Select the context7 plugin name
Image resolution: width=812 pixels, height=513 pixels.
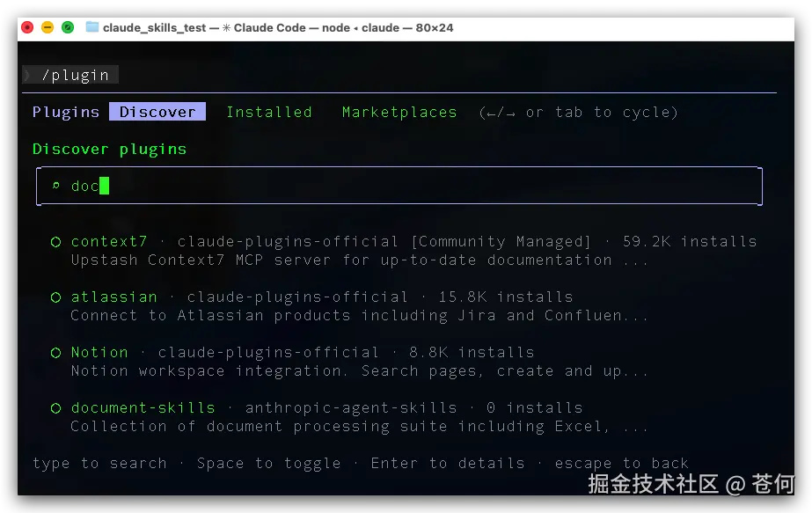pyautogui.click(x=109, y=241)
